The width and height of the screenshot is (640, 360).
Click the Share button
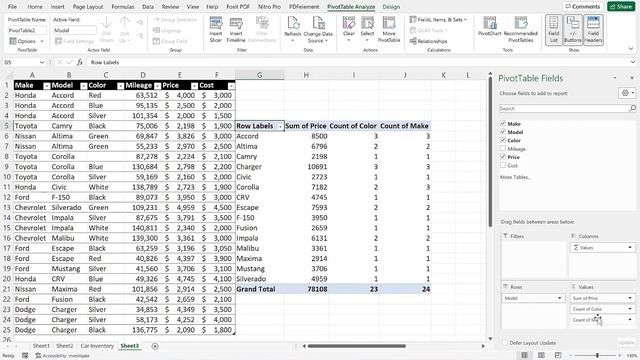tap(621, 7)
